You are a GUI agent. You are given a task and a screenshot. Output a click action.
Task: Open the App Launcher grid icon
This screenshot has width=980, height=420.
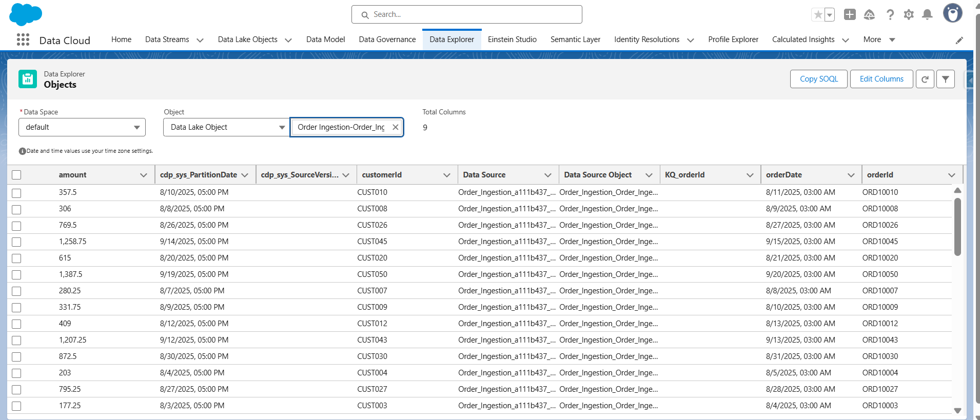click(23, 40)
